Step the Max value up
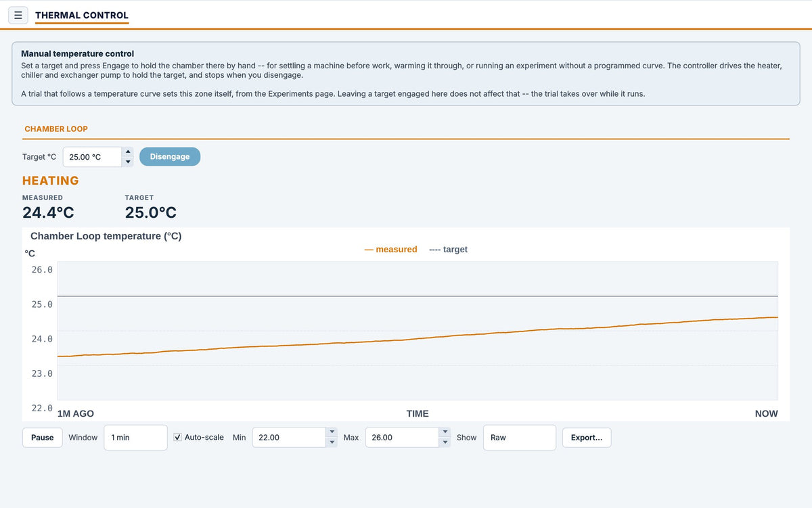The image size is (812, 508). (x=445, y=432)
